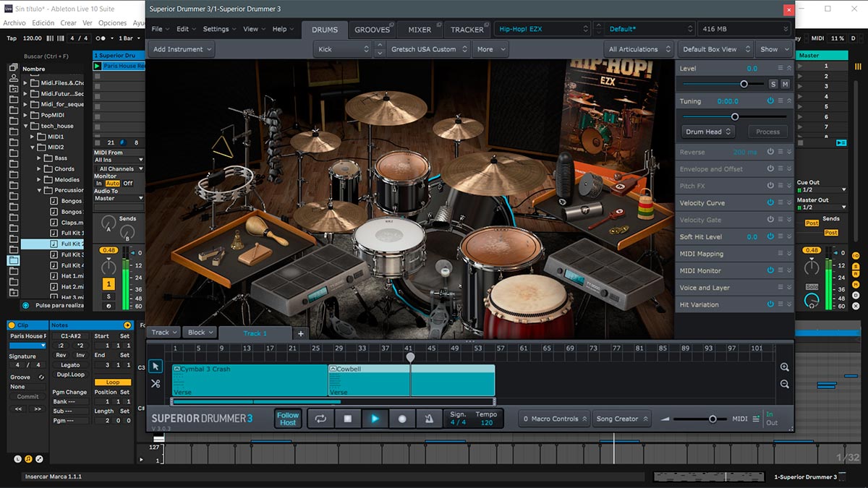Viewport: 868px width, 488px height.
Task: Launch the Paris House clip play icon
Action: pyautogui.click(x=98, y=66)
